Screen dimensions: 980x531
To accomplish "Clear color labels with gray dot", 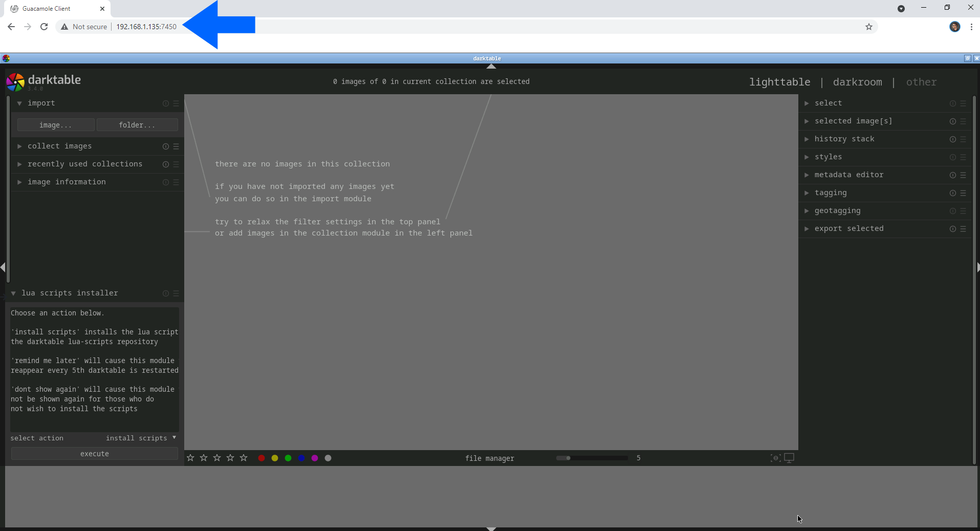I will tap(328, 458).
